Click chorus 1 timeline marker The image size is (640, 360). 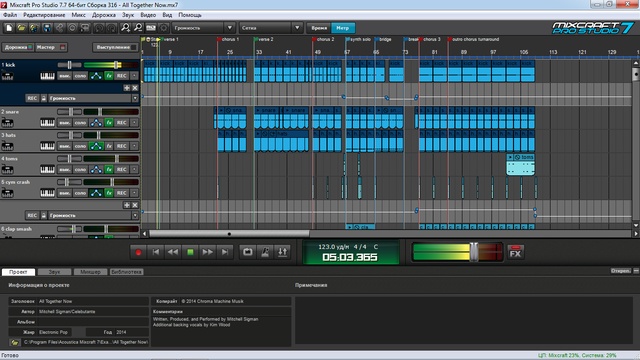tap(228, 40)
